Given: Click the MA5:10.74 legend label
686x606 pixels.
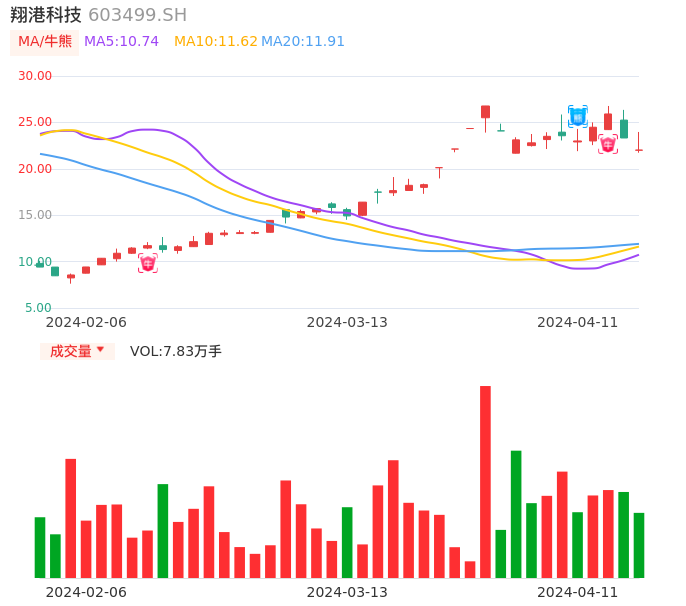Looking at the screenshot, I should pos(121,42).
